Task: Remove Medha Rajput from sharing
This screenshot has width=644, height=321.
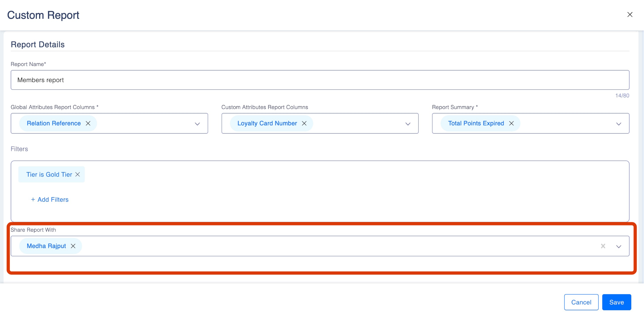Action: (x=73, y=246)
